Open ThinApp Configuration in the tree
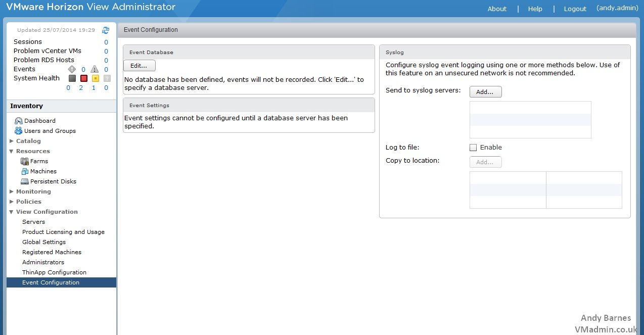This screenshot has width=644, height=335. tap(54, 272)
